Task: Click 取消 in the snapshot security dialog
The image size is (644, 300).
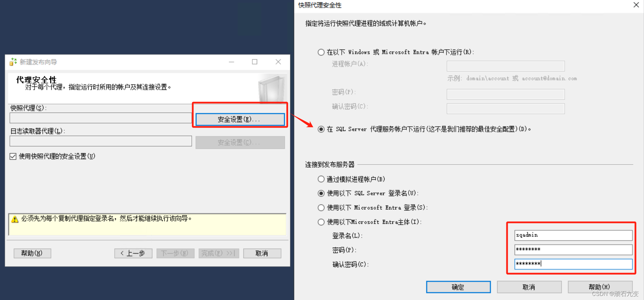Action: pyautogui.click(x=529, y=287)
